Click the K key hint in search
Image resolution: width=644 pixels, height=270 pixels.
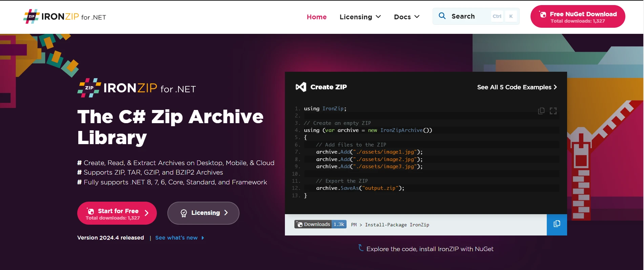(x=511, y=16)
